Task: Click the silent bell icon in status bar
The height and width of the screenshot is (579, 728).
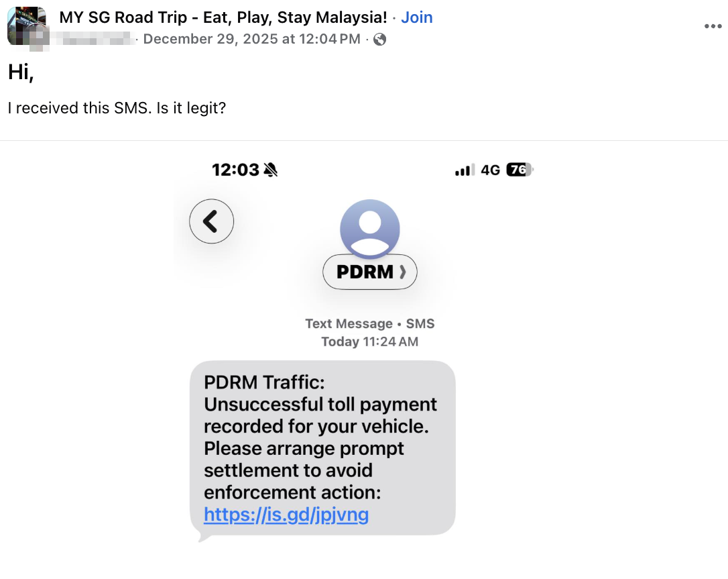Action: pos(271,170)
